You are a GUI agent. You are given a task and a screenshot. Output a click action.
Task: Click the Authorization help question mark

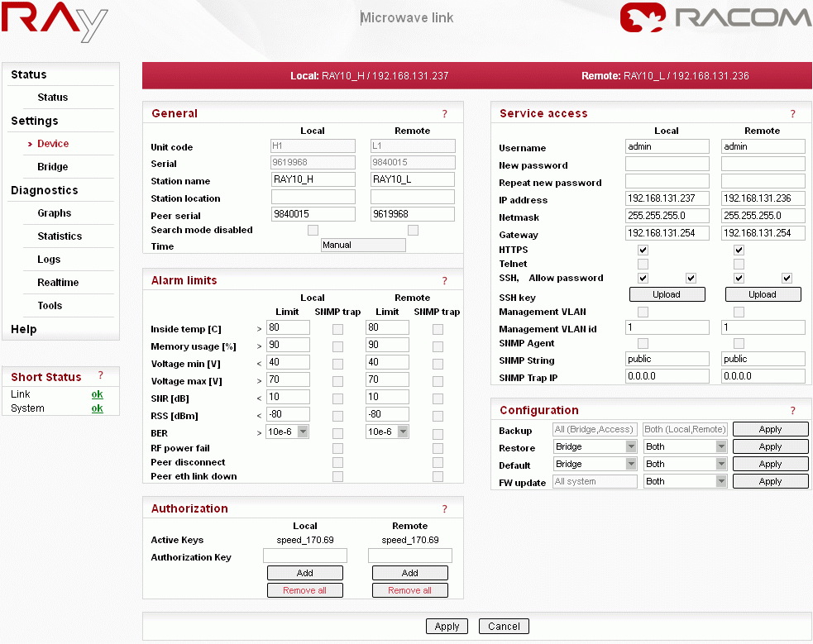point(444,509)
